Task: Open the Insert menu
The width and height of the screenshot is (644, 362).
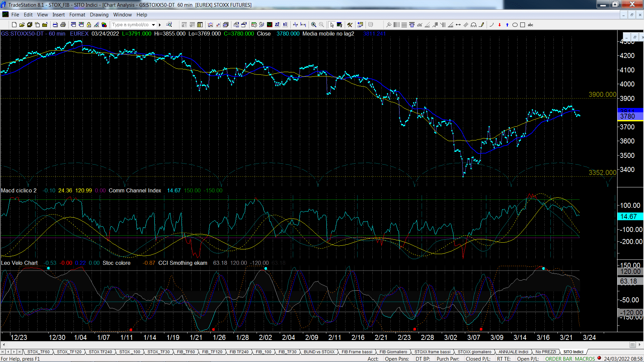Action: coord(58,14)
